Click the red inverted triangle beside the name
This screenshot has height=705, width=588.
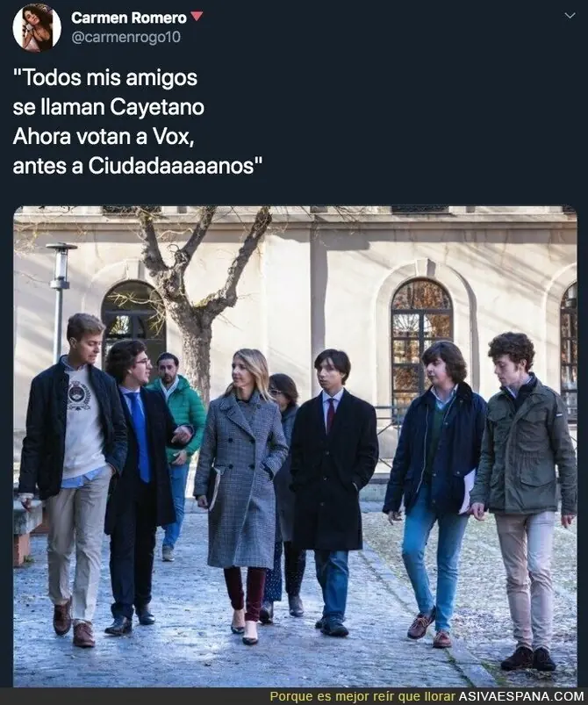coord(197,17)
